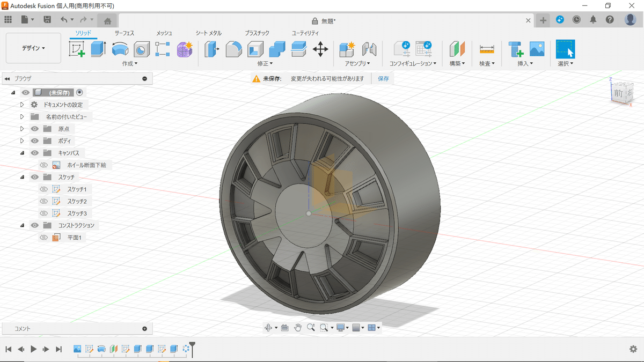Select the Hole tool
The height and width of the screenshot is (362, 644).
[x=141, y=49]
